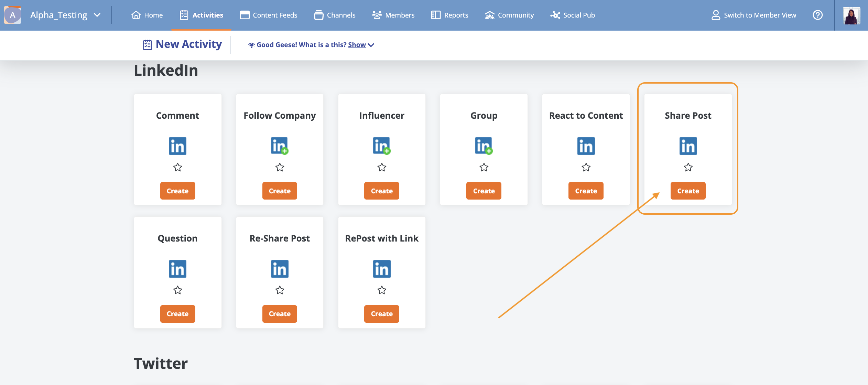This screenshot has width=868, height=385.
Task: Create a Follow Company activity
Action: point(280,191)
